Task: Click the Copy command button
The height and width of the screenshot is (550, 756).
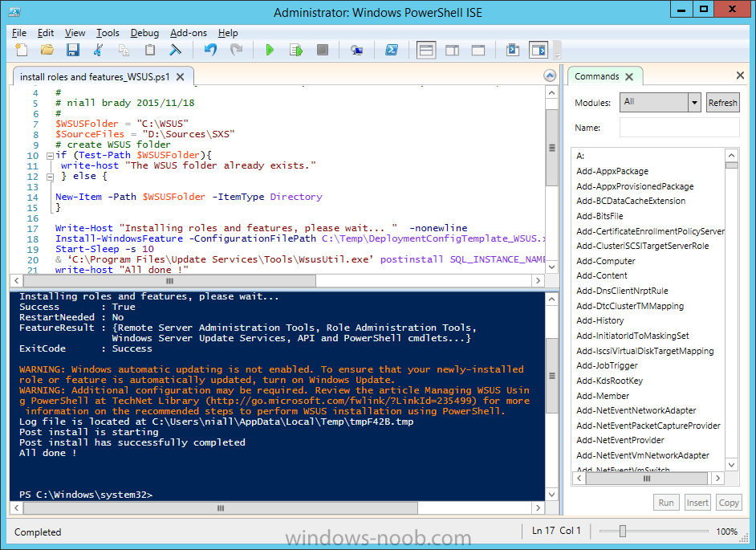Action: click(729, 503)
